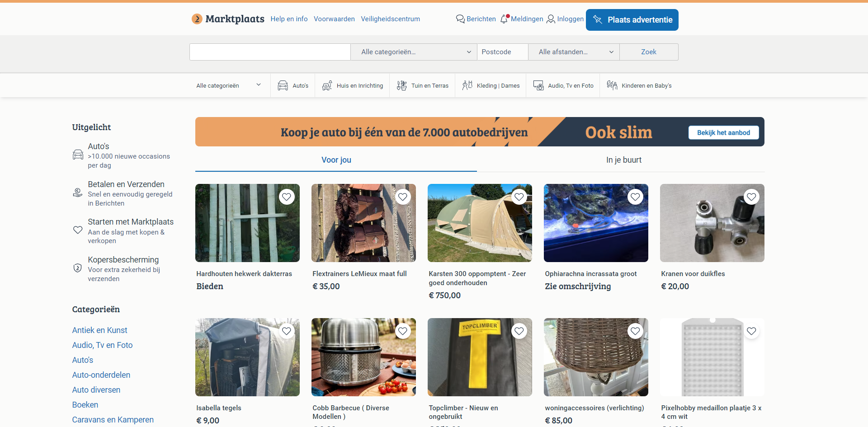Open Berichten chat icon
The width and height of the screenshot is (868, 427).
click(x=460, y=19)
